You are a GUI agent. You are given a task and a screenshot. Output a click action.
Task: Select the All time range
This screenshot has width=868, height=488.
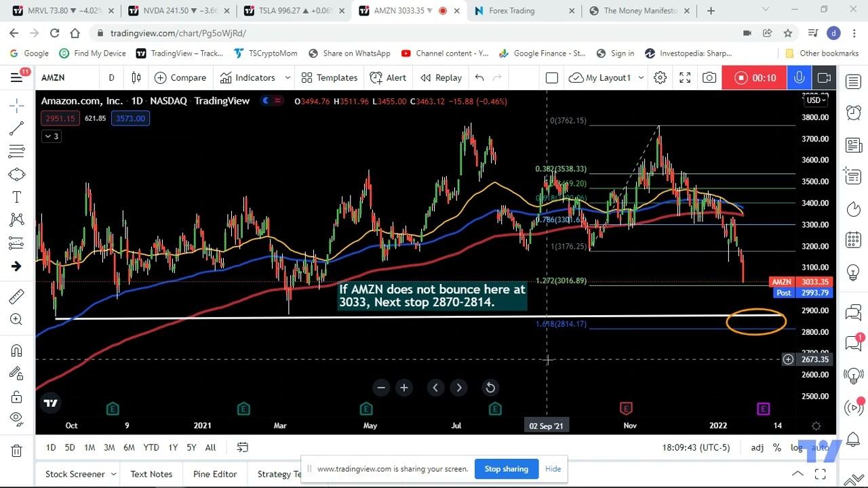coord(210,447)
